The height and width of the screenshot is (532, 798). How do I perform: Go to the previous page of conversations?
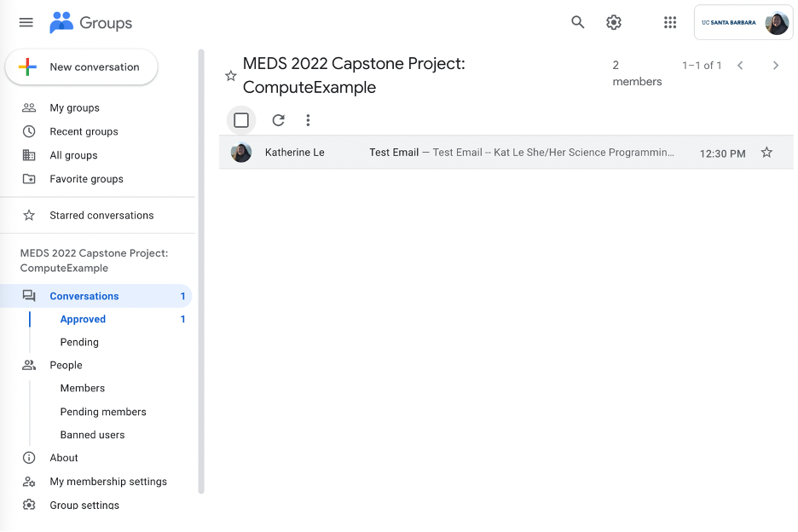pos(741,65)
